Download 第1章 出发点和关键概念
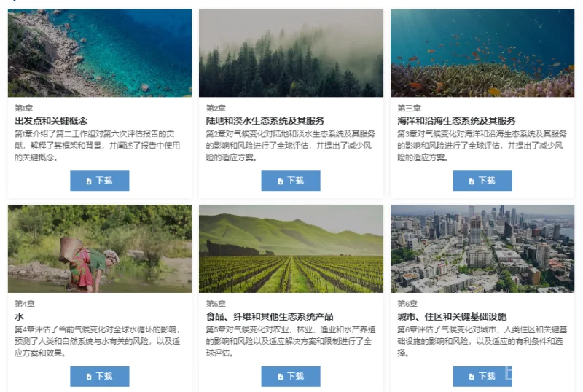The width and height of the screenshot is (583, 392). (100, 181)
